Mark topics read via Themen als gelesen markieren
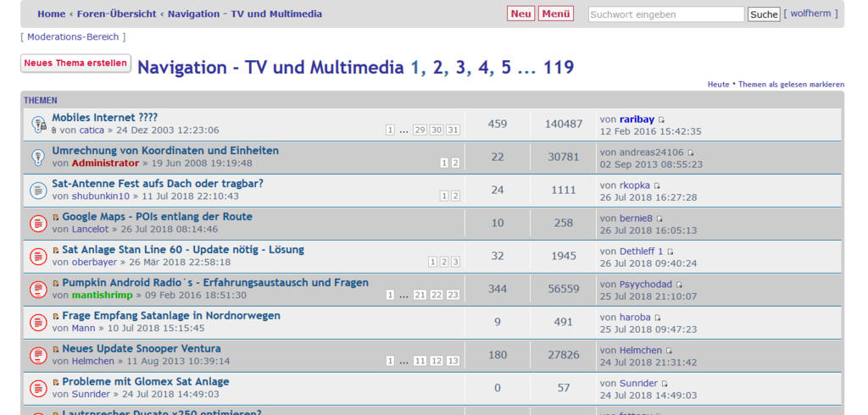Image resolution: width=868 pixels, height=415 pixels. click(x=791, y=85)
